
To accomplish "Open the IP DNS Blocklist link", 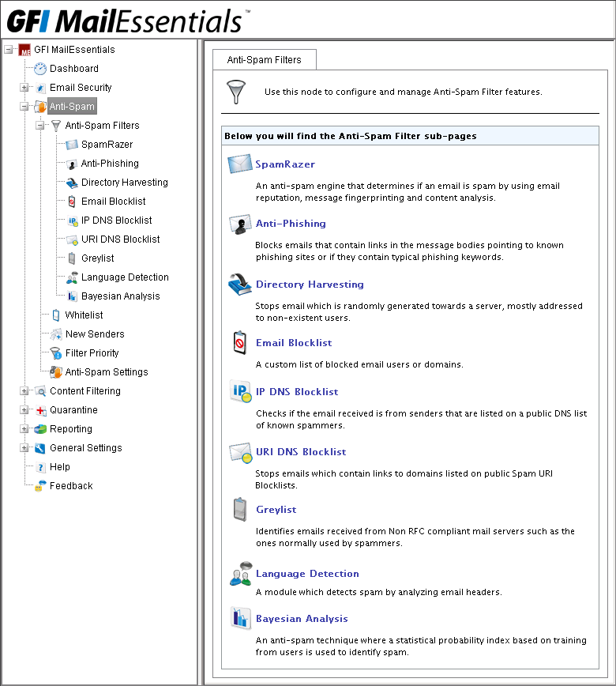I will 297,392.
